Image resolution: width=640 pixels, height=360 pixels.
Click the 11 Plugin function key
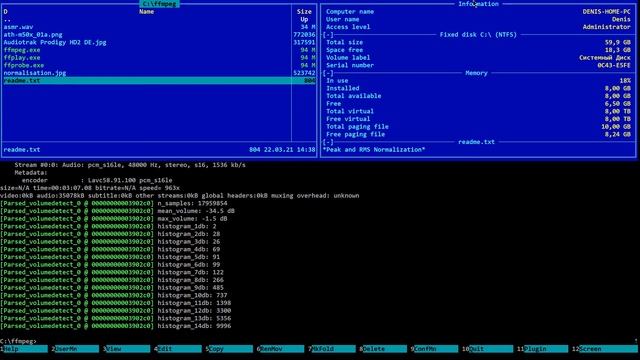(542, 349)
